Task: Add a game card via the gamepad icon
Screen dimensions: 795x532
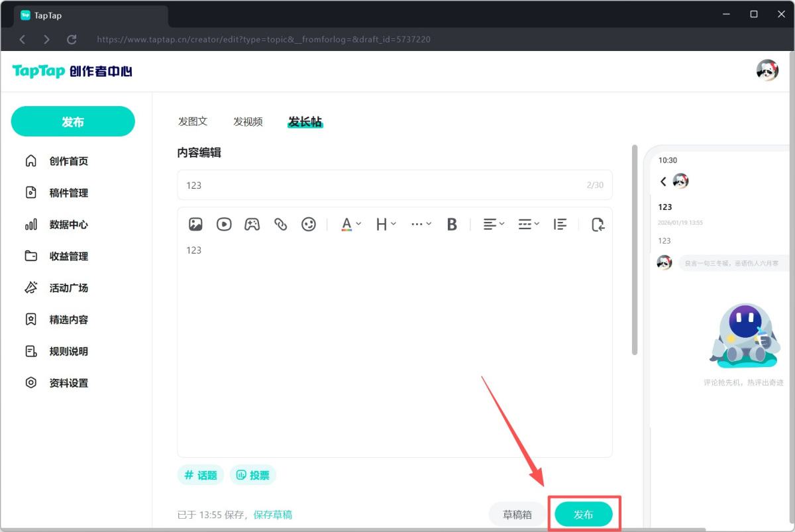Action: [x=252, y=225]
